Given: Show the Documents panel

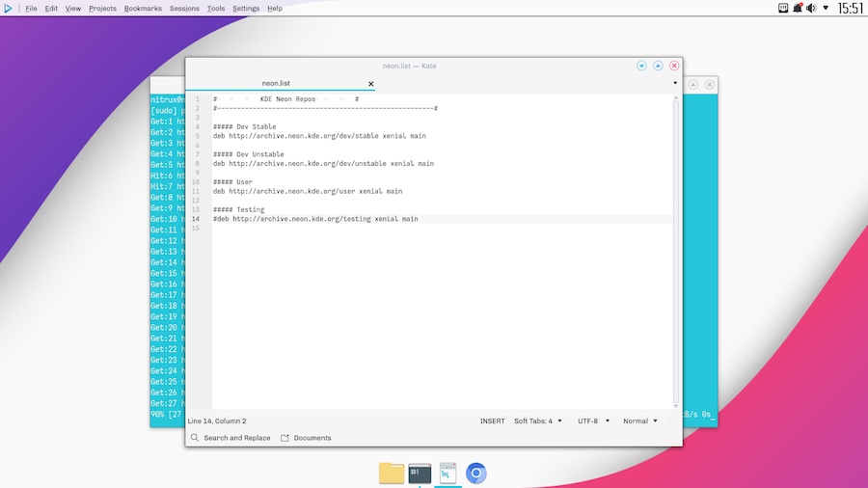Looking at the screenshot, I should (x=306, y=438).
